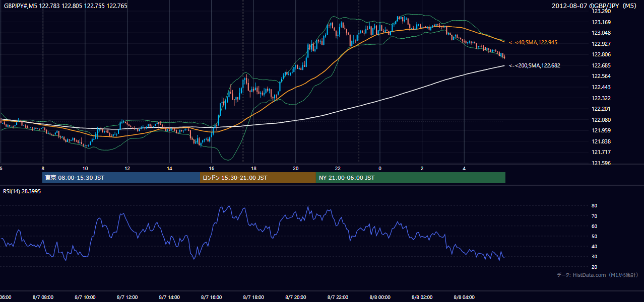Click RSI axis level 20

594,267
